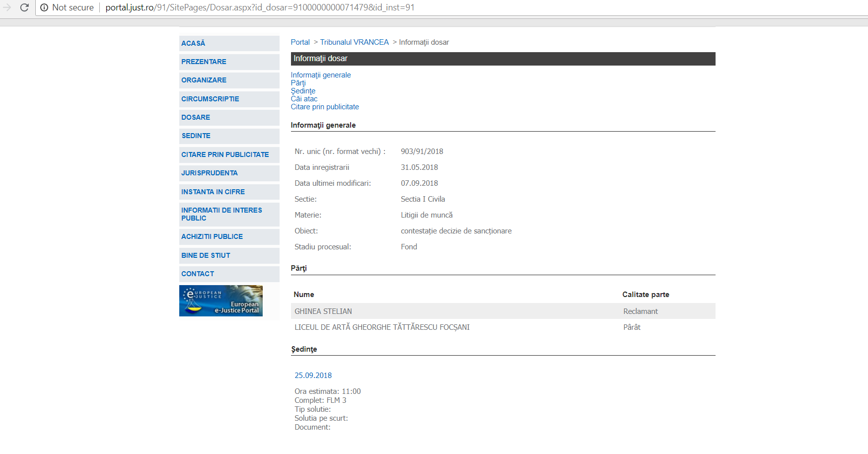868x454 pixels.
Task: Open CITARE PRIN PUBLICITATE sidebar item
Action: (x=225, y=154)
